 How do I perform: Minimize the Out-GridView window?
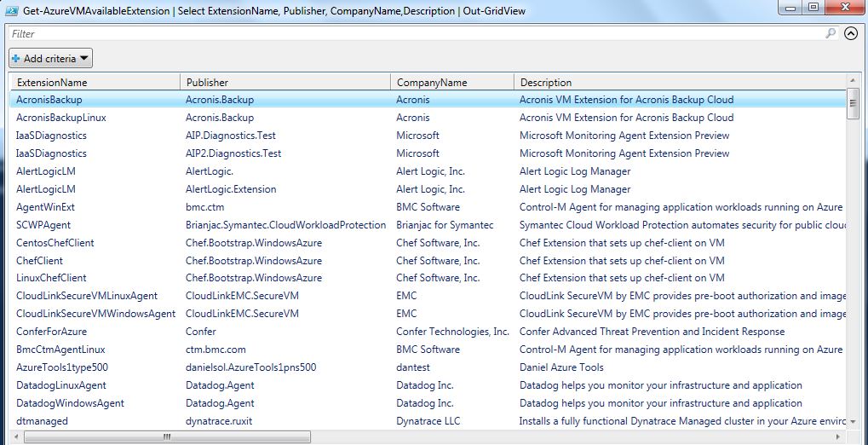coord(790,8)
